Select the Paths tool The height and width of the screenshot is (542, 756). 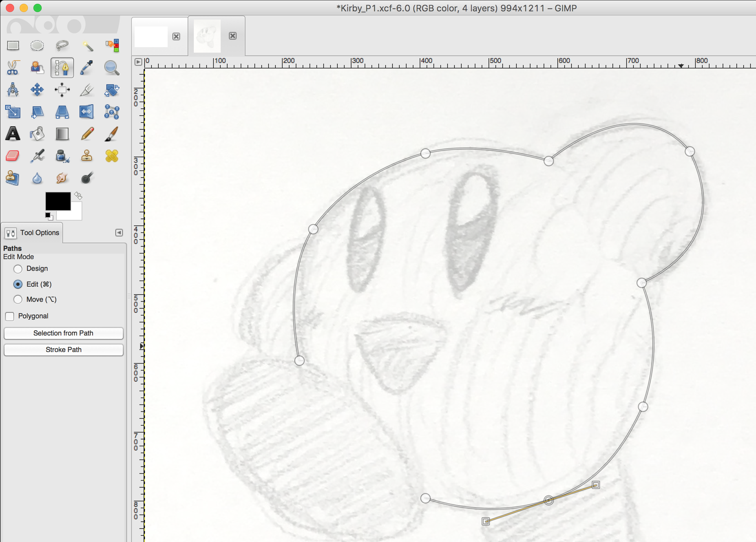point(62,68)
